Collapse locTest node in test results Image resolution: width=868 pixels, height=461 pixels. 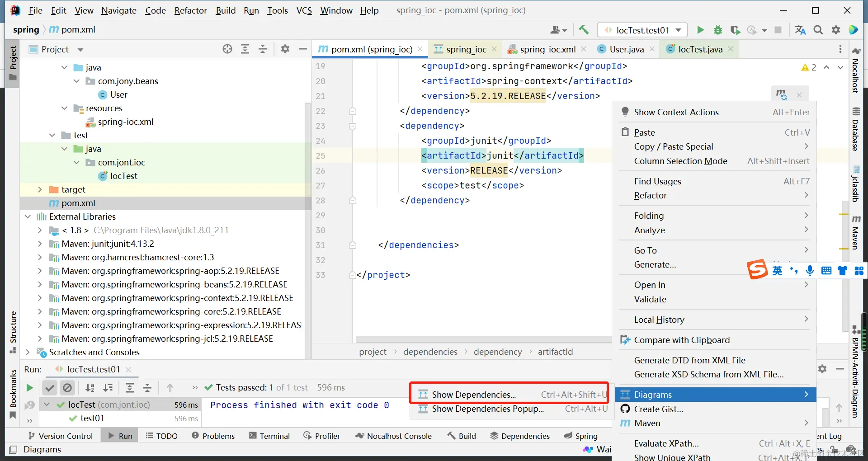(47, 405)
